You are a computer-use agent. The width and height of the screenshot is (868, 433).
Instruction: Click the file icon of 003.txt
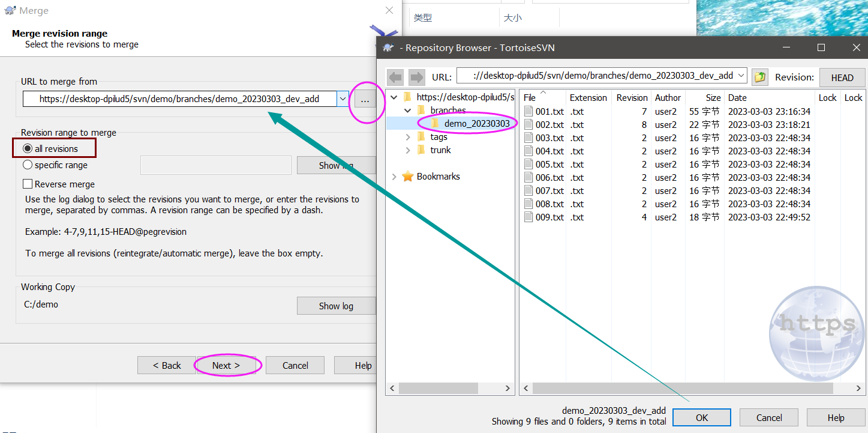(528, 138)
